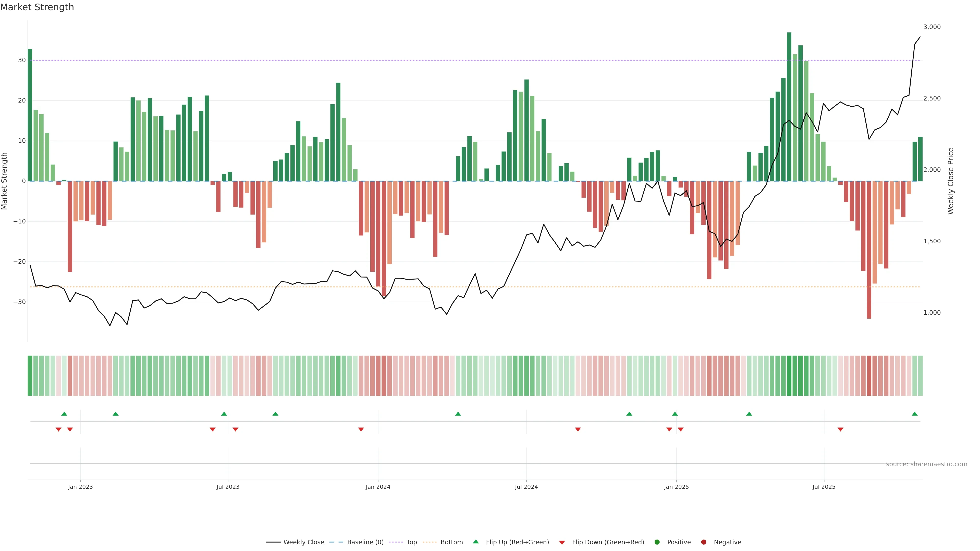Click the lone Flip Up marker between Jan 2024 and Jul 2024

pos(458,414)
